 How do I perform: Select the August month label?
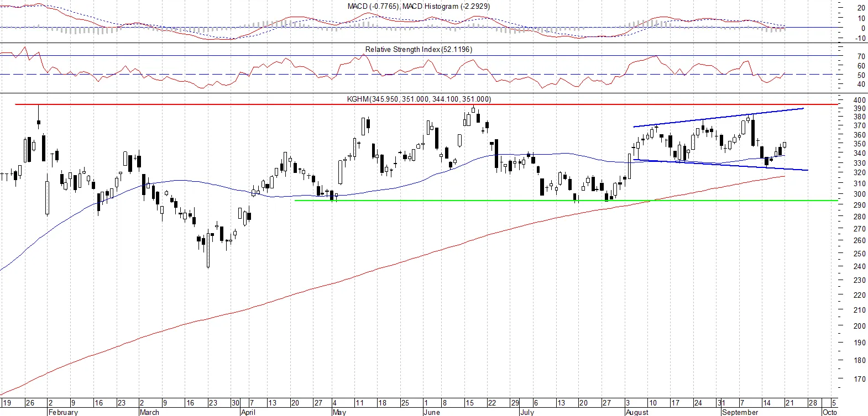(637, 412)
